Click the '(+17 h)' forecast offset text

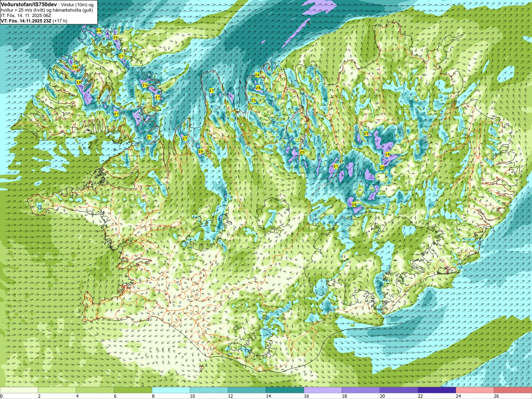(59, 21)
